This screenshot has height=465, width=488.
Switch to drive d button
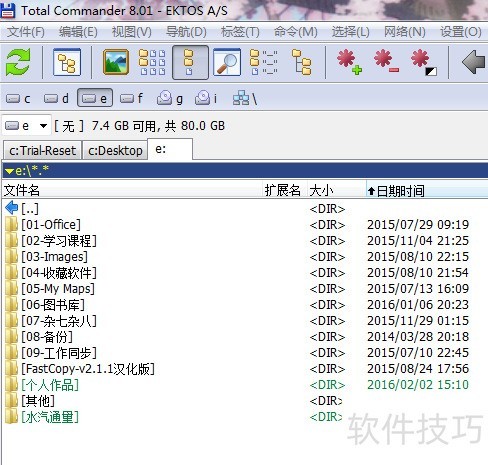pos(56,99)
